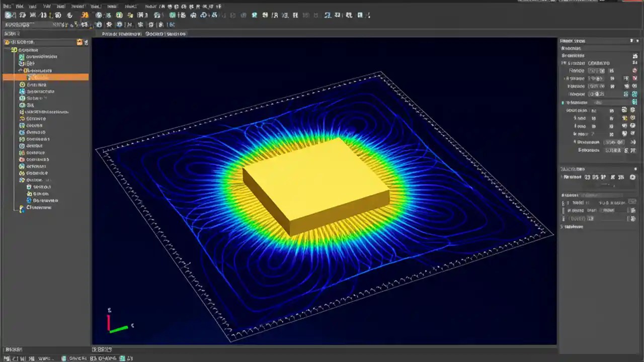Select the green mesh settings icon in the toolbar
Image resolution: width=644 pixels, height=362 pixels.
[x=119, y=15]
